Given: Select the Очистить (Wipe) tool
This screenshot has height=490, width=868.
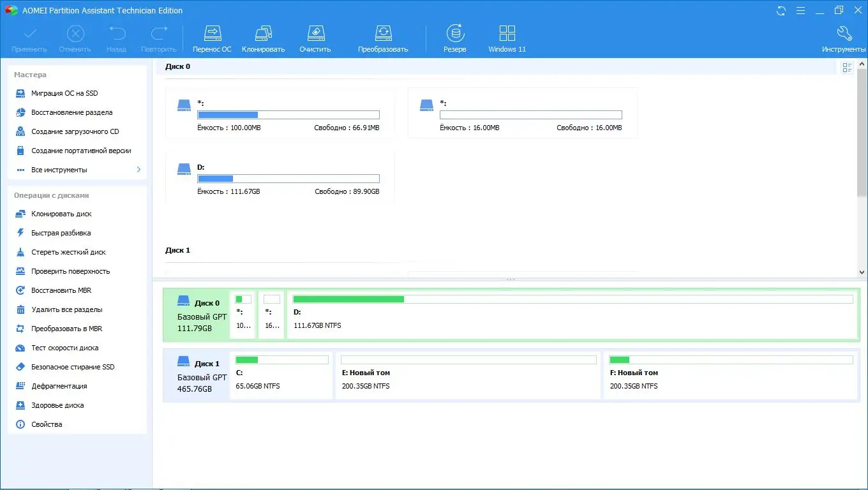Looking at the screenshot, I should [315, 37].
